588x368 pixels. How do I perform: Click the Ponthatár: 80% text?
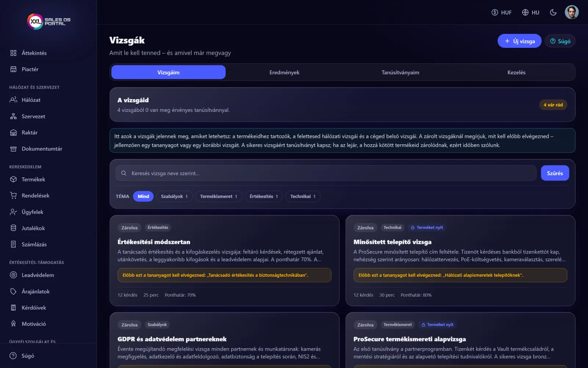pos(416,295)
